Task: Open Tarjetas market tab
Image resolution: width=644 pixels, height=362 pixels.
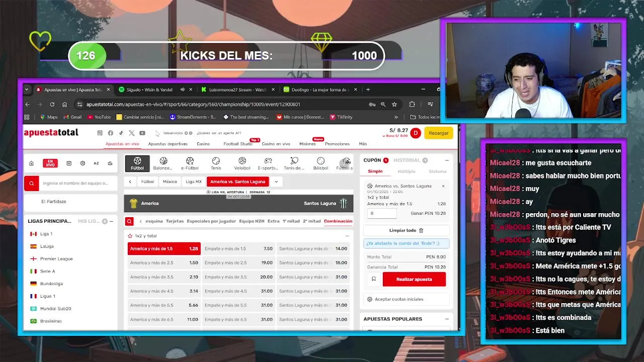Action: click(x=175, y=221)
